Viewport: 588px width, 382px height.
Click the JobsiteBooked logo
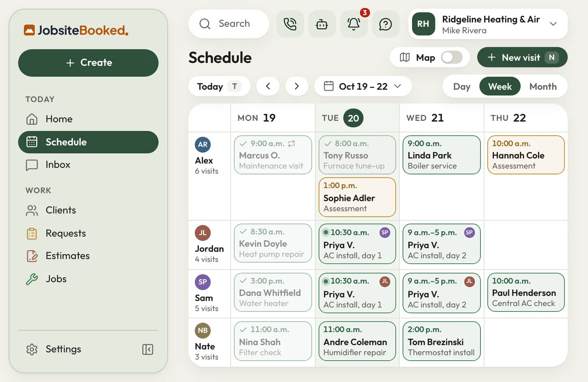(76, 30)
